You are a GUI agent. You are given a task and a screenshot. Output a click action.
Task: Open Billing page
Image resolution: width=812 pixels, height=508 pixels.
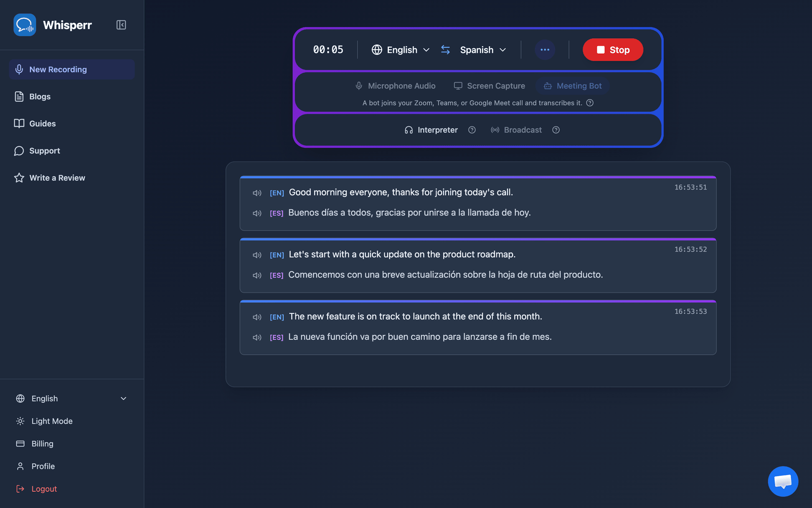[x=72, y=443]
